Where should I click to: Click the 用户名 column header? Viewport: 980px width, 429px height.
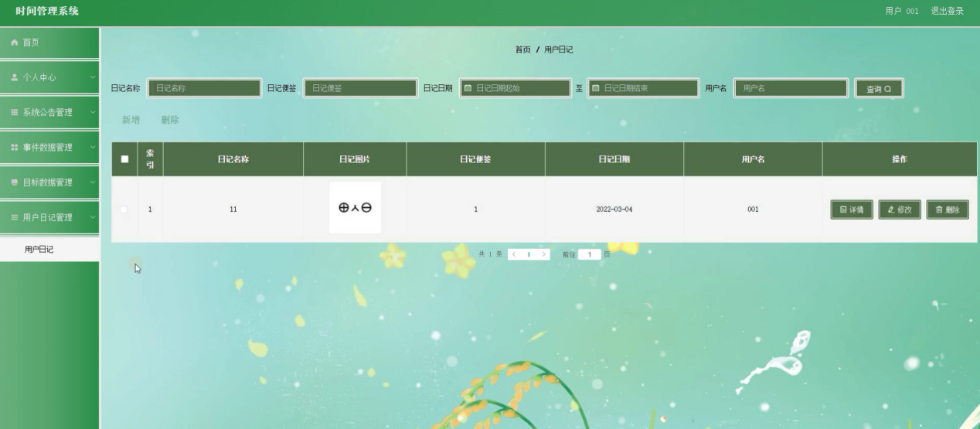(x=753, y=159)
